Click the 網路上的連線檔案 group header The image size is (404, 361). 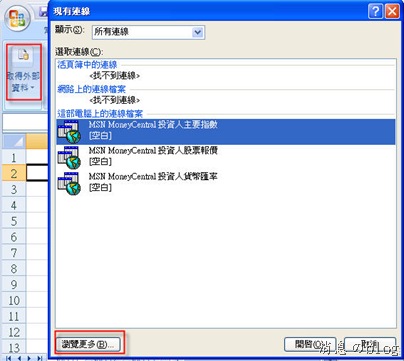92,89
